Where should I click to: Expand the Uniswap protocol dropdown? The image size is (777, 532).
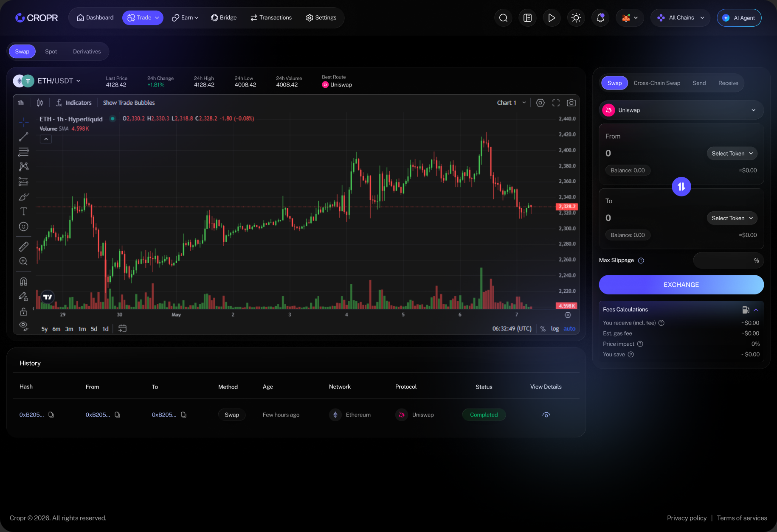681,110
